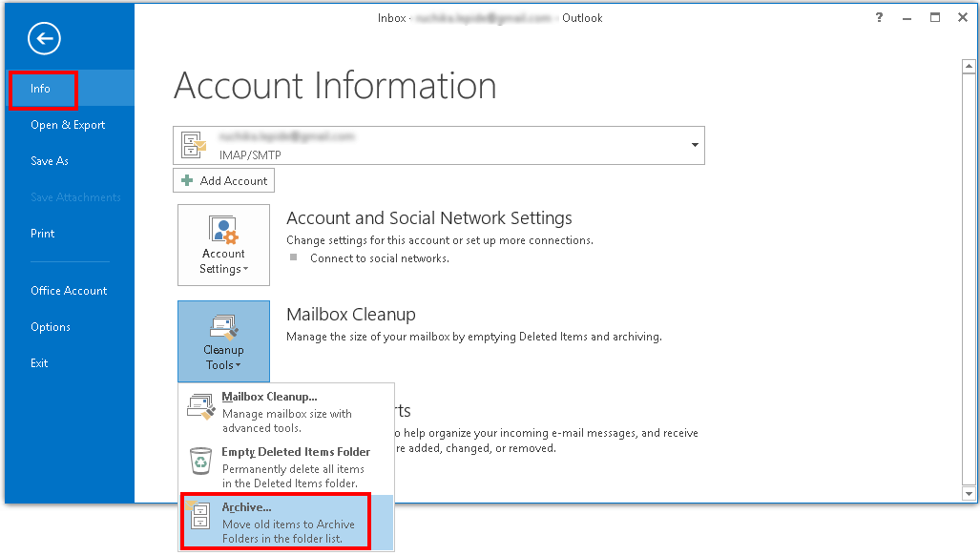Click Connect to social networks link

pos(380,258)
